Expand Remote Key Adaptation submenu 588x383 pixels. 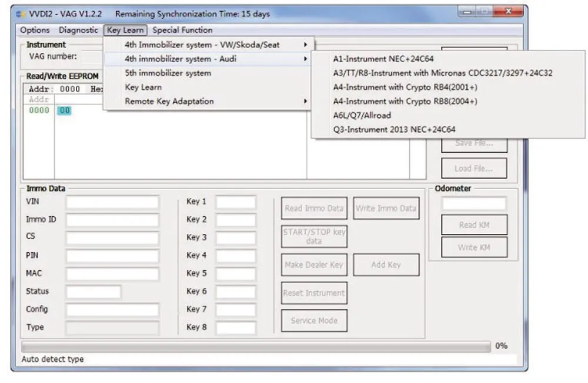207,101
